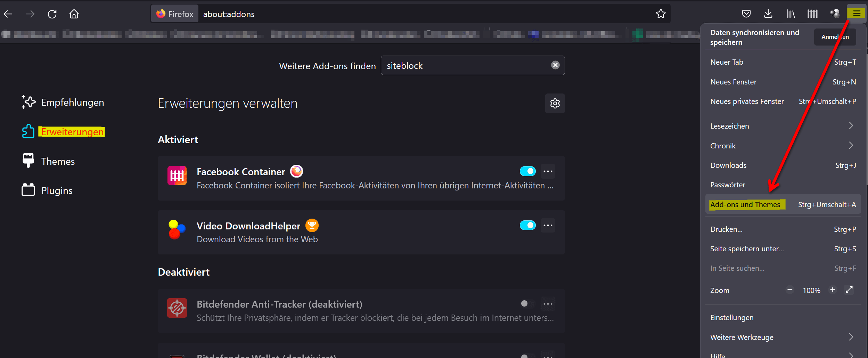
Task: Open the extensions gear tools menu
Action: [555, 103]
